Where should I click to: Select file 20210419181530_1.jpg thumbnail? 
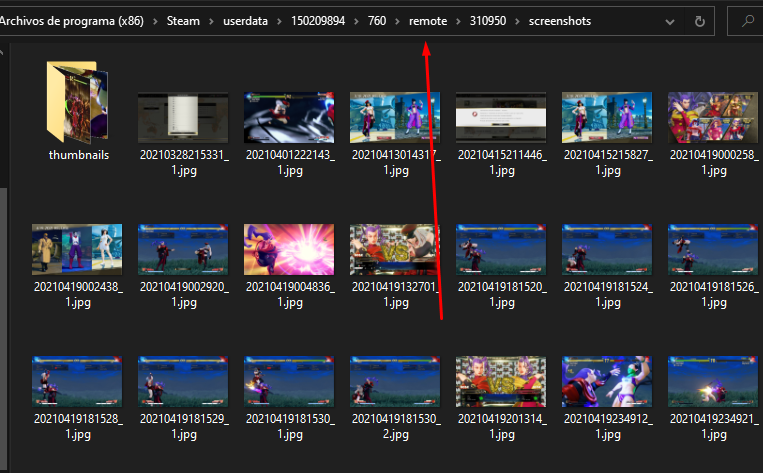click(x=289, y=381)
